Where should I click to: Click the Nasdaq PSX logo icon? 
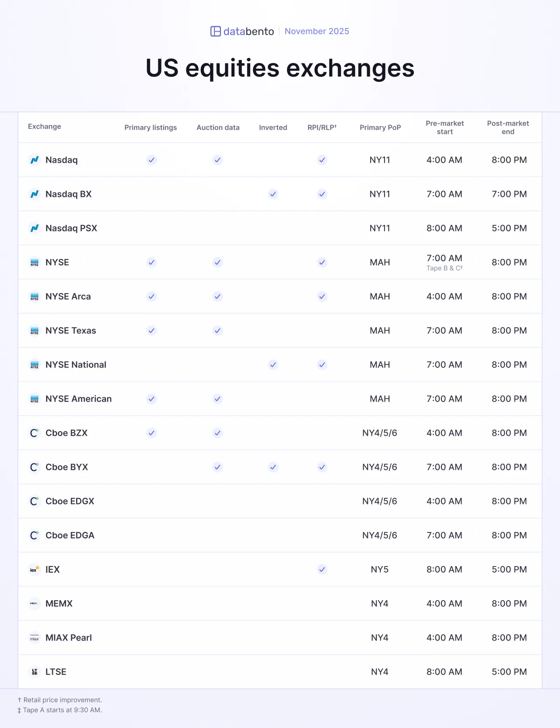tap(35, 228)
